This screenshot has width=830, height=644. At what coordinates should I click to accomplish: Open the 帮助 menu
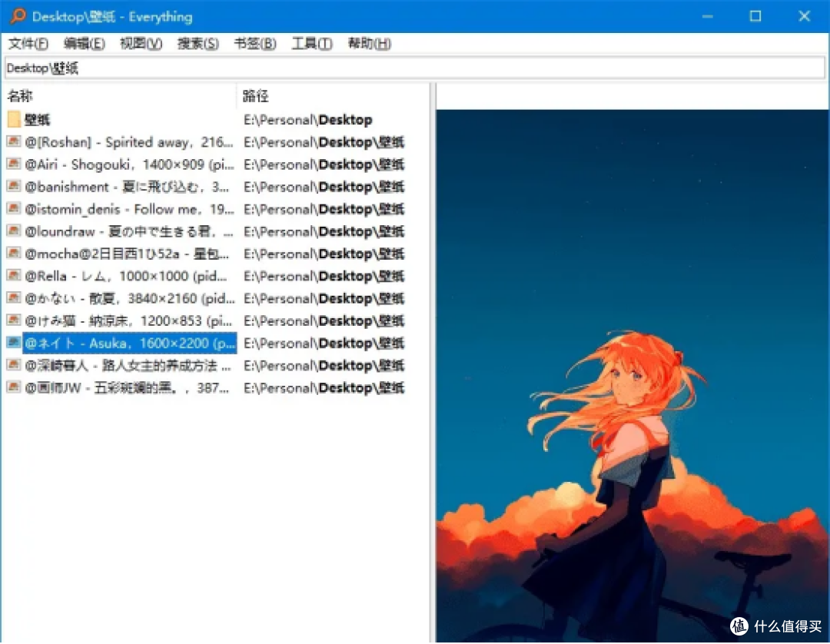point(368,44)
